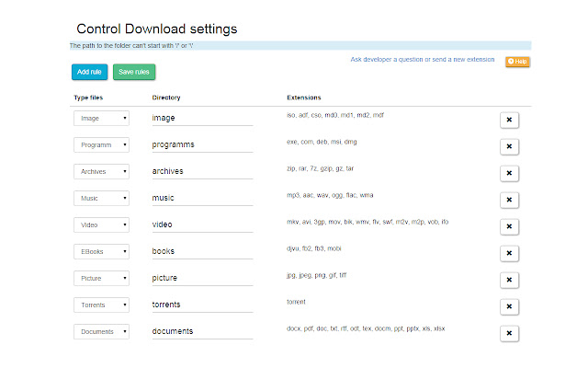The height and width of the screenshot is (368, 588).
Task: Remove the Programm rule row
Action: point(510,146)
